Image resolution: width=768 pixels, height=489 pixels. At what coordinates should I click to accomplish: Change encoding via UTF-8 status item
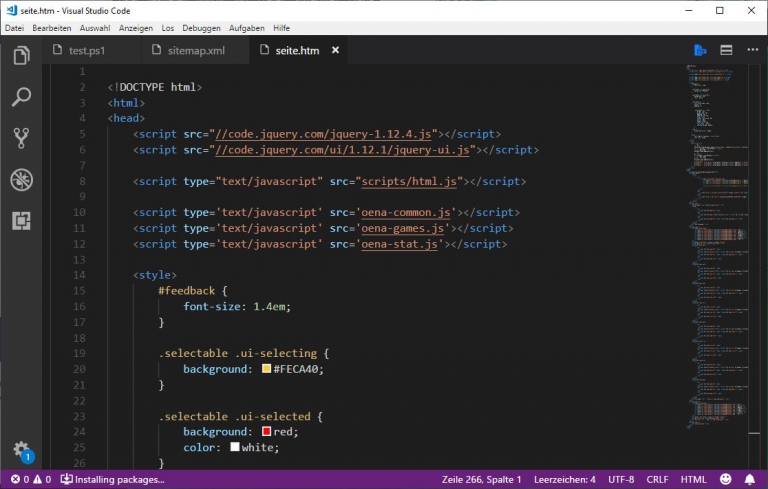[x=621, y=479]
